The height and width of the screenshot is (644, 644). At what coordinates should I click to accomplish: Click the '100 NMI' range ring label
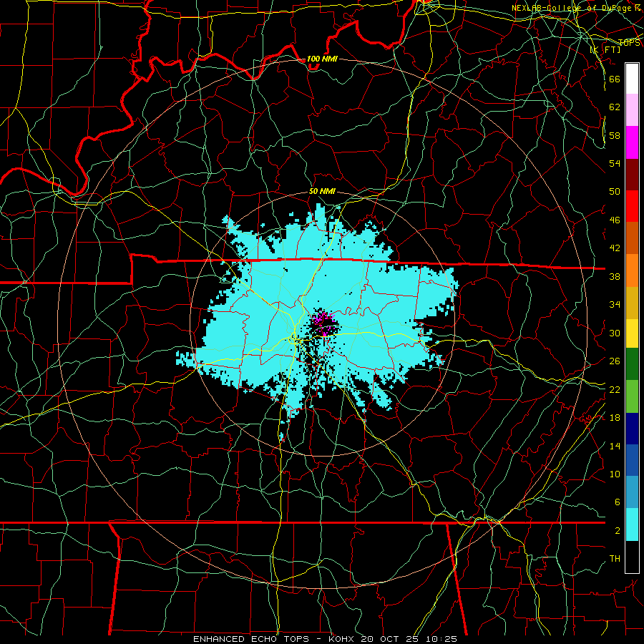tap(322, 59)
